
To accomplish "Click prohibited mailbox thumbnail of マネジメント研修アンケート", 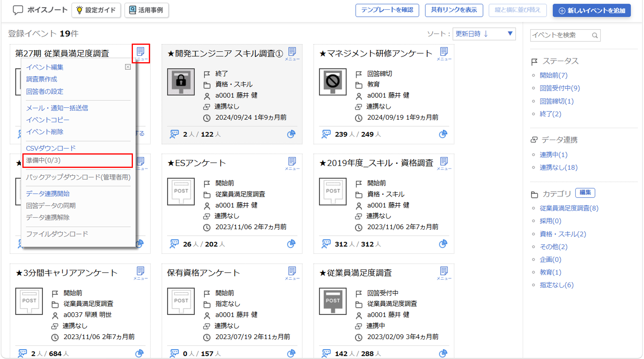I will (333, 82).
